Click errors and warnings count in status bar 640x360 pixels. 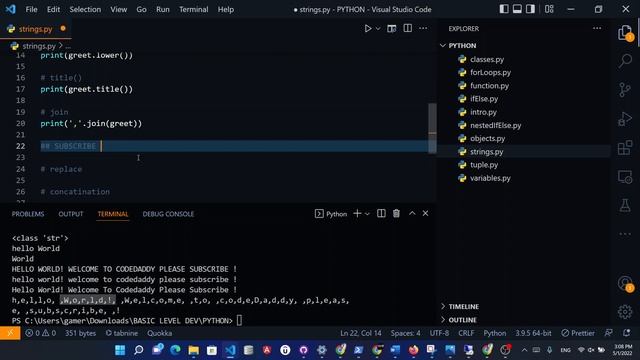tap(40, 333)
